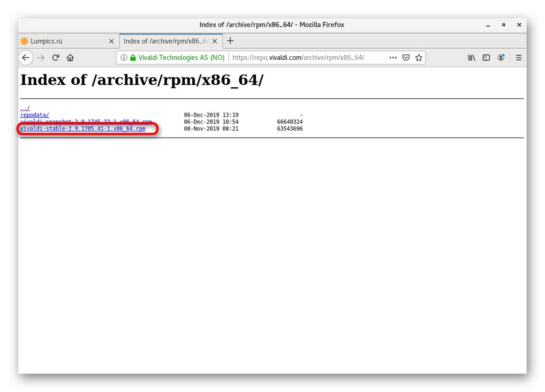The width and height of the screenshot is (545, 392).
Task: Click file size 63543696
Action: 290,129
